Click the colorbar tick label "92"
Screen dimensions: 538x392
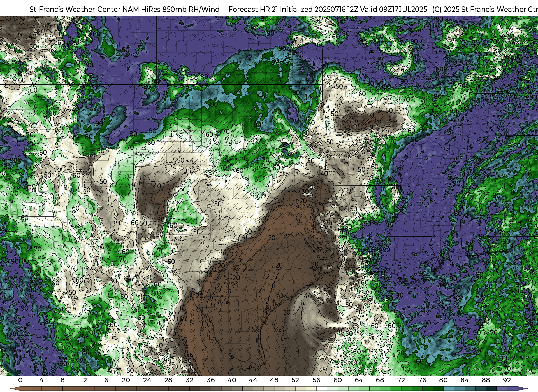507,380
